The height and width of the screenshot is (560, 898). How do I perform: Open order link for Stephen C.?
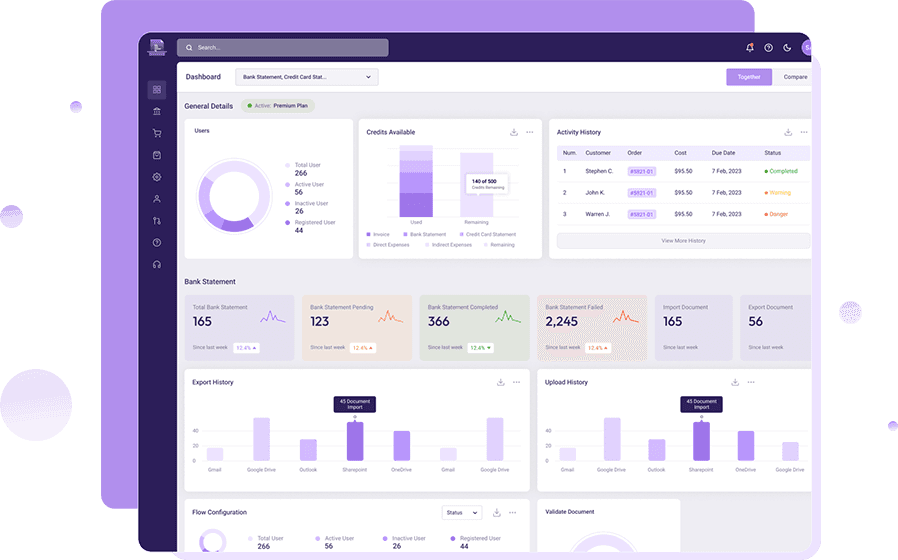click(641, 171)
